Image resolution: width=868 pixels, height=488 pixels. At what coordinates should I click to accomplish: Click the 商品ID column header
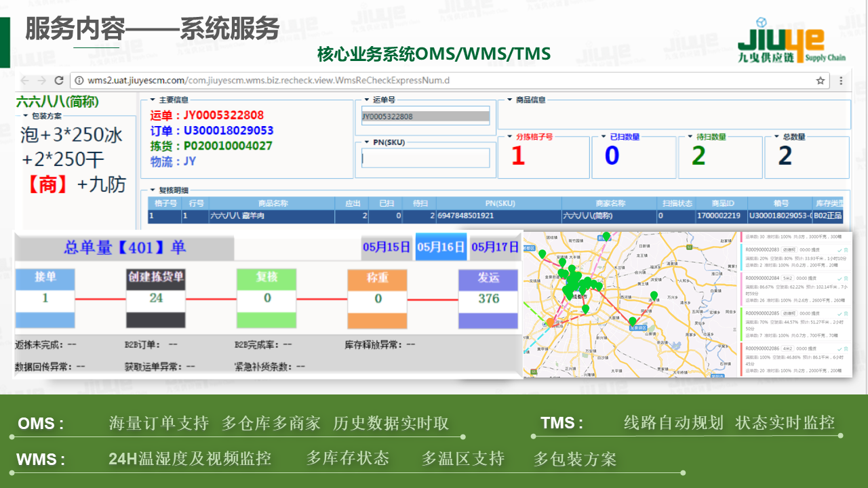tap(721, 203)
